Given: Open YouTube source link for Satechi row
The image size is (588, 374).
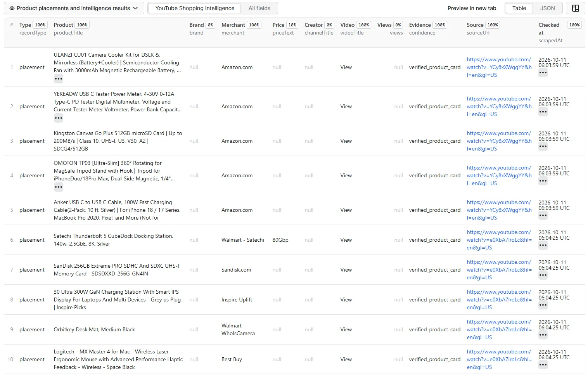Looking at the screenshot, I should (499, 240).
